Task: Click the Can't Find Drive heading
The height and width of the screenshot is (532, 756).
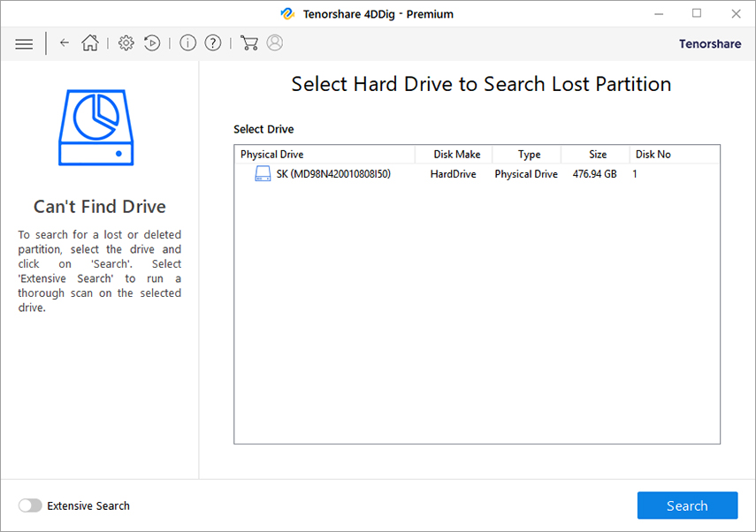Action: click(100, 206)
